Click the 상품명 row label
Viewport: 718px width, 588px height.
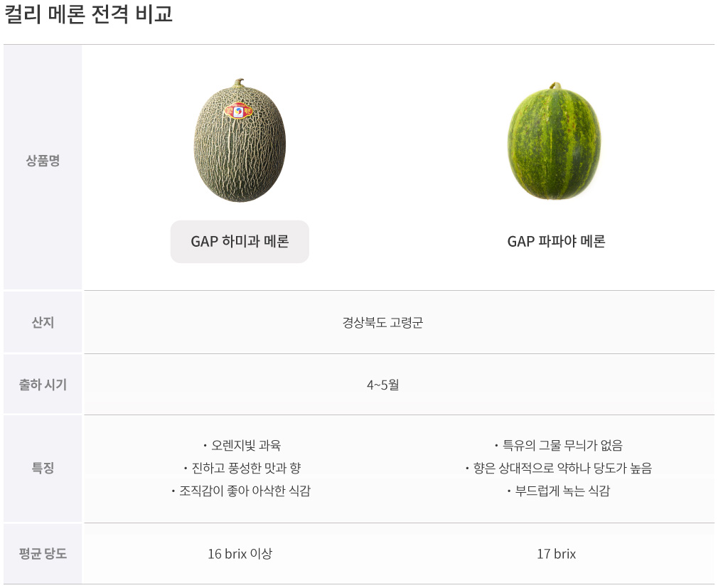tap(43, 160)
